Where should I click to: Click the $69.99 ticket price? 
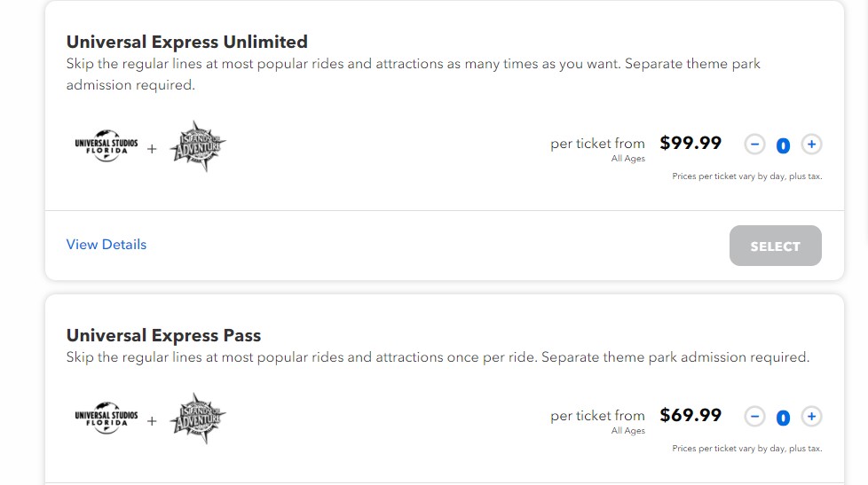pyautogui.click(x=690, y=415)
